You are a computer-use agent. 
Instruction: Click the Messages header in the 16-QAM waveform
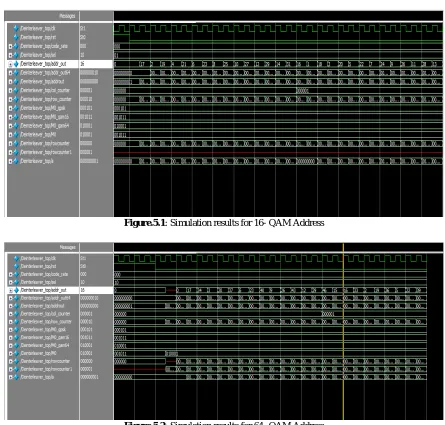[x=67, y=16]
